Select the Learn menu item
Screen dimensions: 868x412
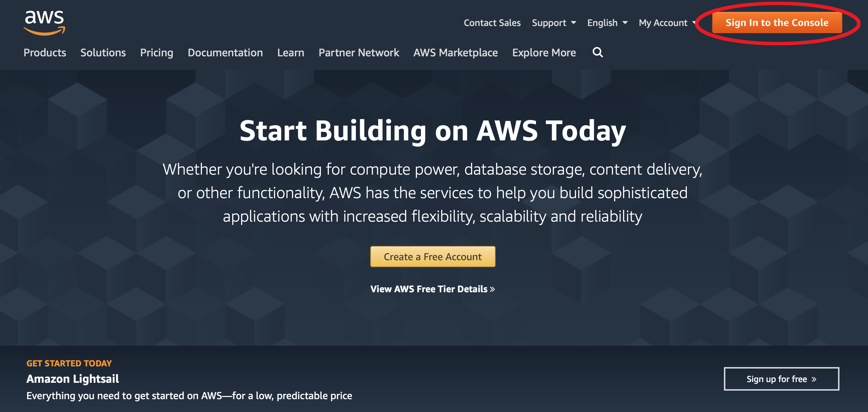tap(291, 53)
